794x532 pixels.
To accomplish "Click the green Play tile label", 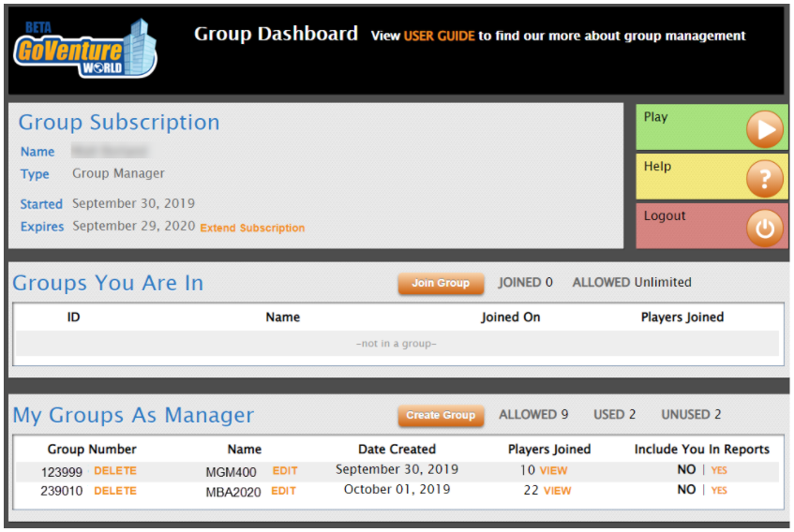I will (x=656, y=117).
